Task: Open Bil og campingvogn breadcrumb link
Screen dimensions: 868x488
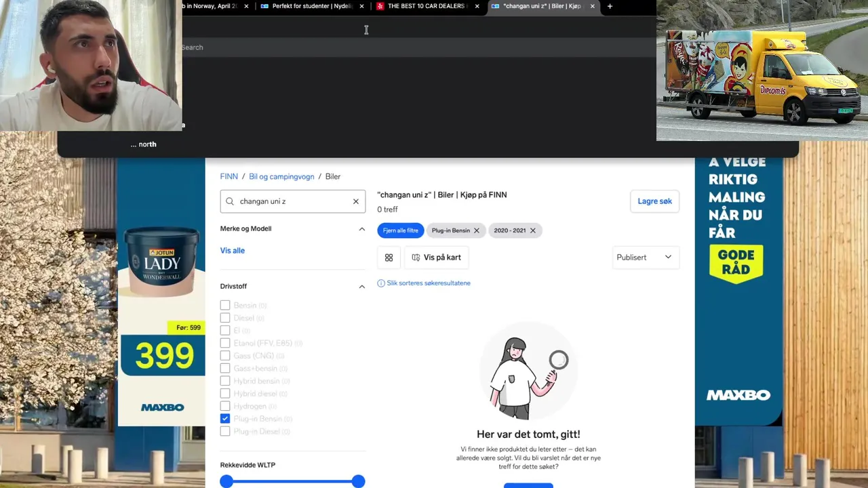Action: point(281,176)
